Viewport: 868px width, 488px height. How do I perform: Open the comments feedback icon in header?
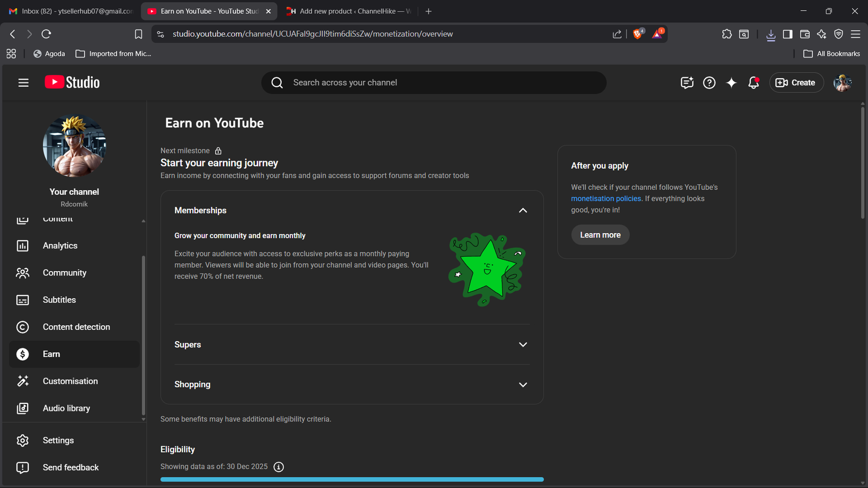coord(687,82)
